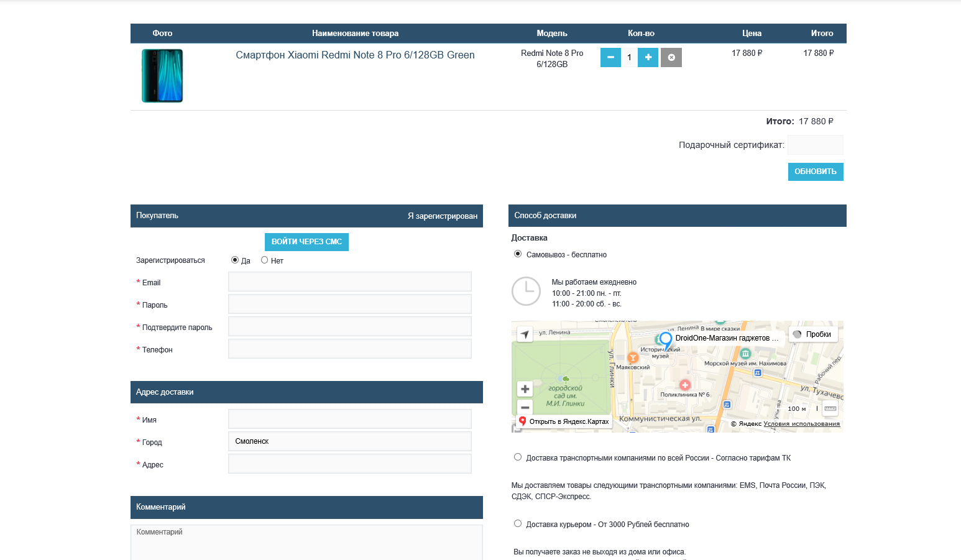Increase product quantity with plus button

pyautogui.click(x=648, y=57)
